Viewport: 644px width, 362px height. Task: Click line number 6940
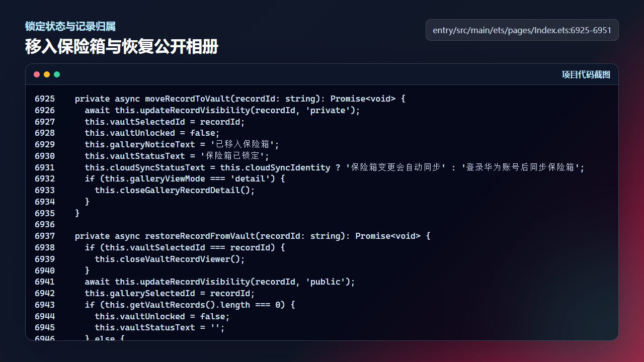[x=45, y=270]
